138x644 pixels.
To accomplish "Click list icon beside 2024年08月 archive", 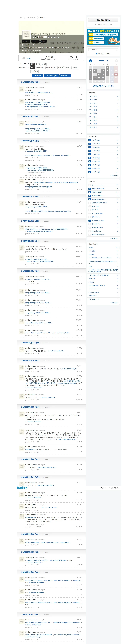I will tap(90, 151).
